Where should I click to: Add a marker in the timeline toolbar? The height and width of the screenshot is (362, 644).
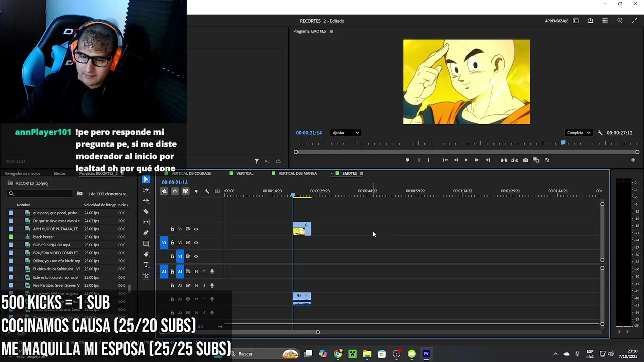196,191
